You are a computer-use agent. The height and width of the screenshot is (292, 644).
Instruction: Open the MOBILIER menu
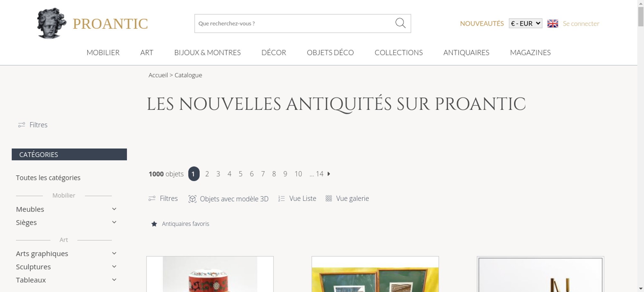click(x=103, y=52)
